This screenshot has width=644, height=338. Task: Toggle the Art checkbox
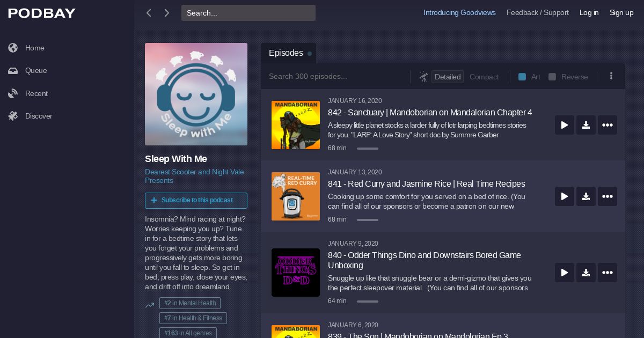(x=522, y=77)
